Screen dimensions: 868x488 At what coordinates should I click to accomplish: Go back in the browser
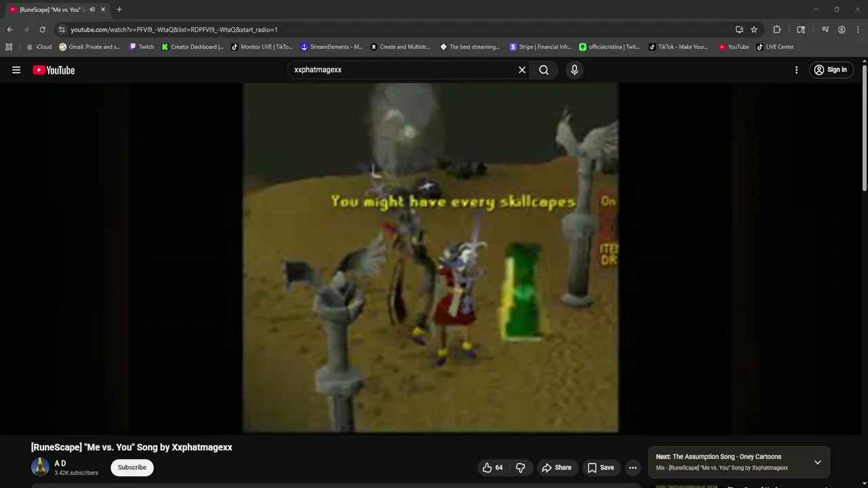[9, 30]
